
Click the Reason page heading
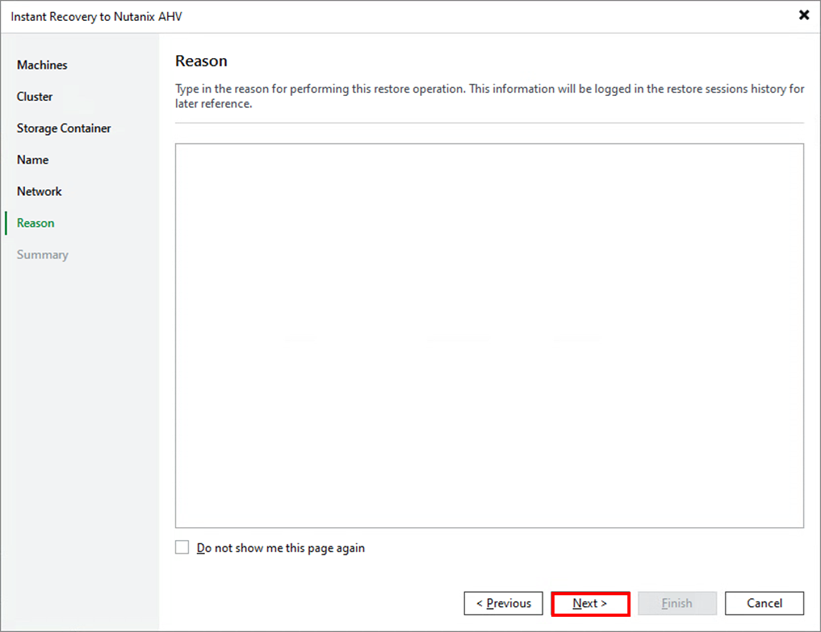[201, 61]
